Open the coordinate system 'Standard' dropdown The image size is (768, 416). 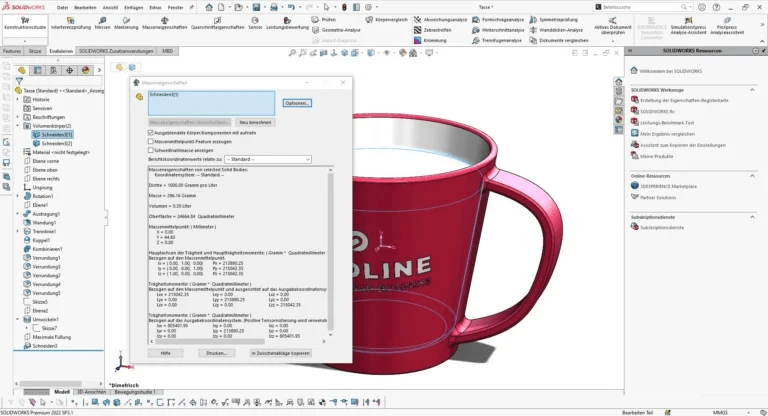(x=268, y=159)
